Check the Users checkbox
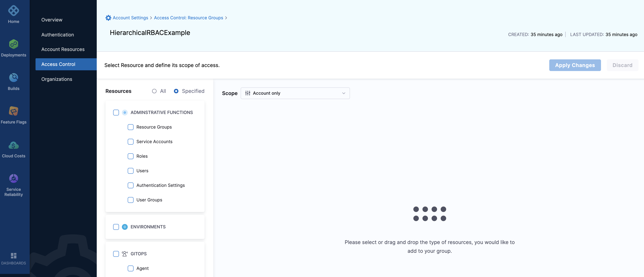644x277 pixels. [x=130, y=171]
